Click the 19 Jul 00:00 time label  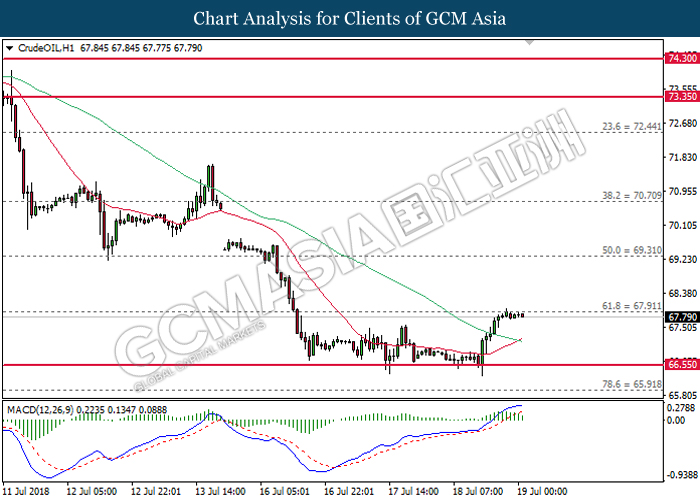click(542, 492)
